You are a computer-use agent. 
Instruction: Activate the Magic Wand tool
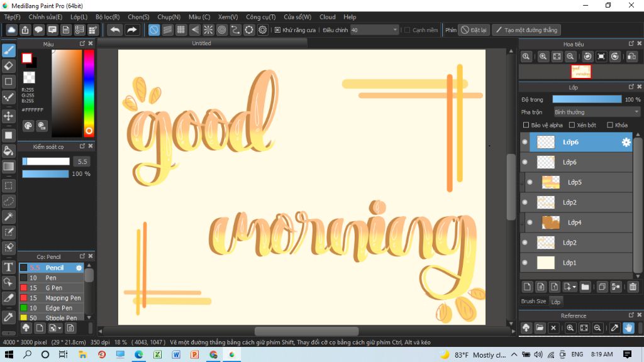pos(9,216)
